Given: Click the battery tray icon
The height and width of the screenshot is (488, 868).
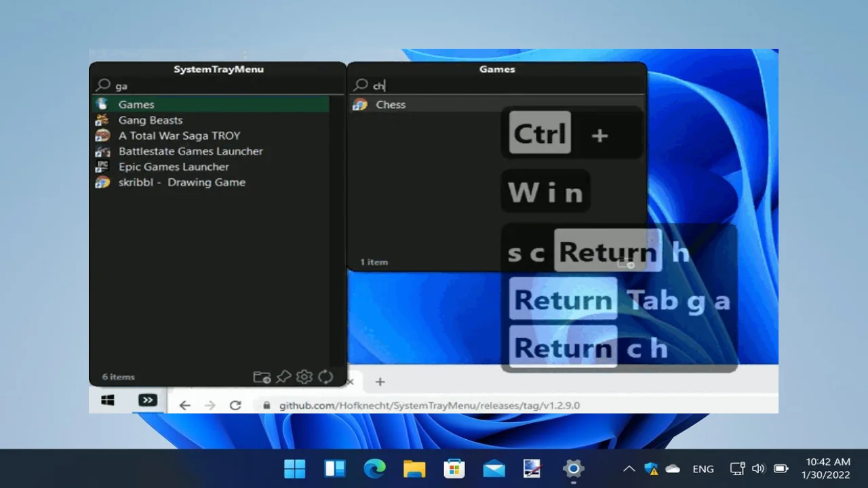Looking at the screenshot, I should [x=781, y=468].
